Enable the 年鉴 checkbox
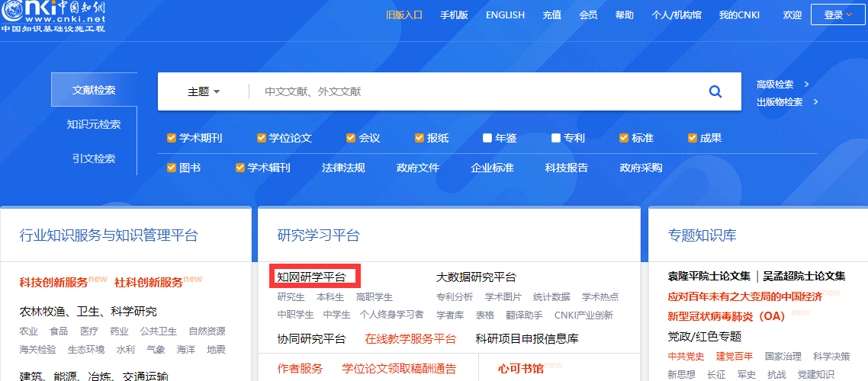Image resolution: width=868 pixels, height=381 pixels. (487, 138)
